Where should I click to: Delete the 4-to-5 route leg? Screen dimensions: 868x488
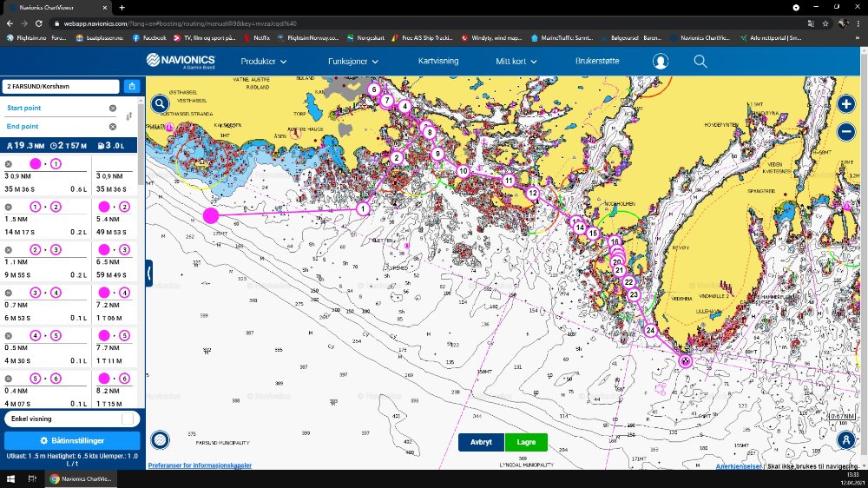(9, 336)
